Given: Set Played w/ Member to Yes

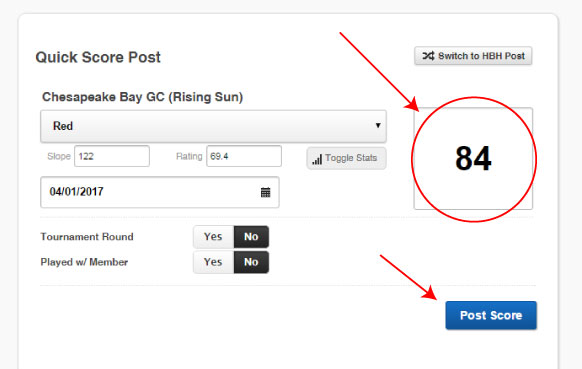Looking at the screenshot, I should click(x=213, y=262).
